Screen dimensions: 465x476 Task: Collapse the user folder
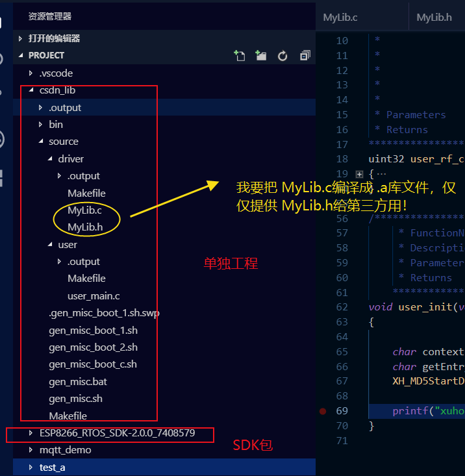pyautogui.click(x=50, y=245)
